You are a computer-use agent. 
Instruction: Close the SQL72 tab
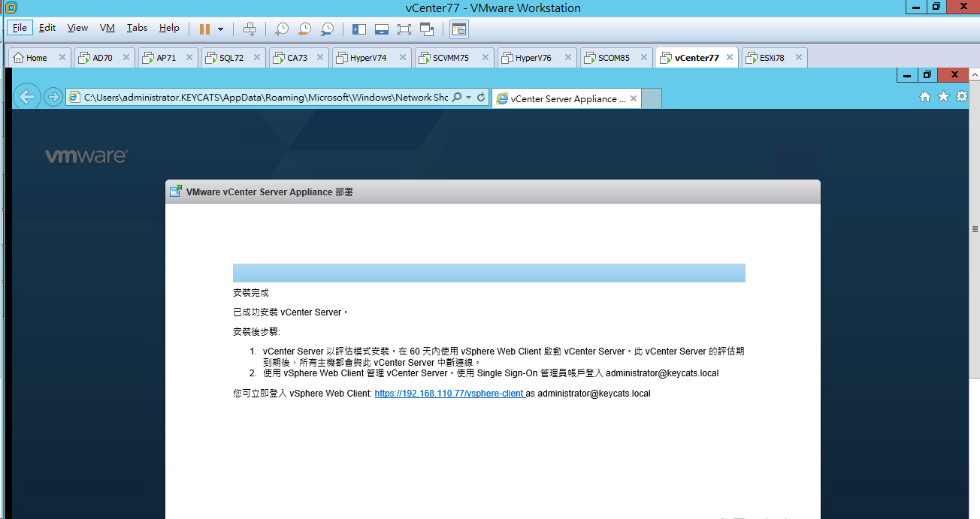pos(256,57)
